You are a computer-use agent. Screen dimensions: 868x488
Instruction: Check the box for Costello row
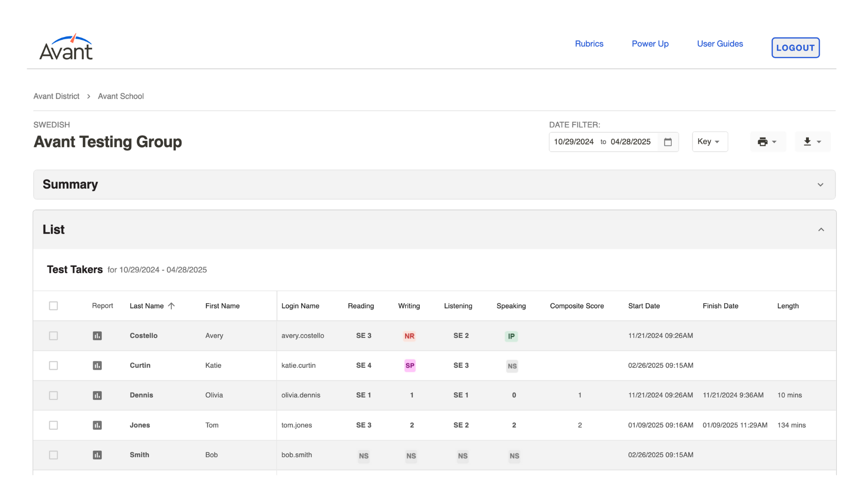(53, 336)
